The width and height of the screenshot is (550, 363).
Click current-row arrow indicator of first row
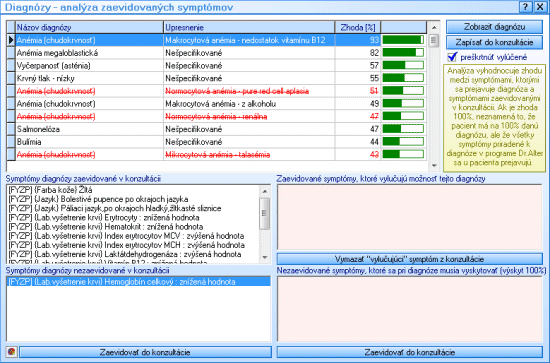pos(11,40)
